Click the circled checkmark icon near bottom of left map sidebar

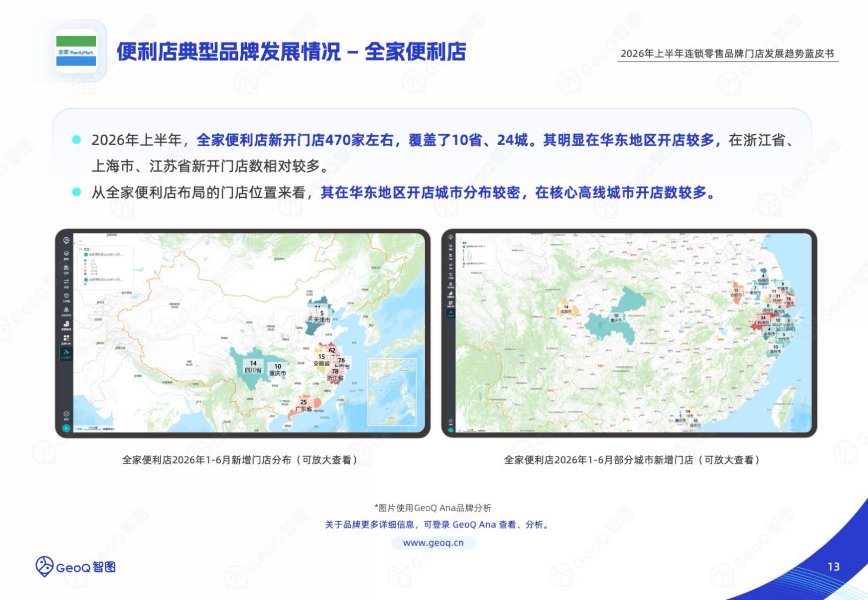66,415
